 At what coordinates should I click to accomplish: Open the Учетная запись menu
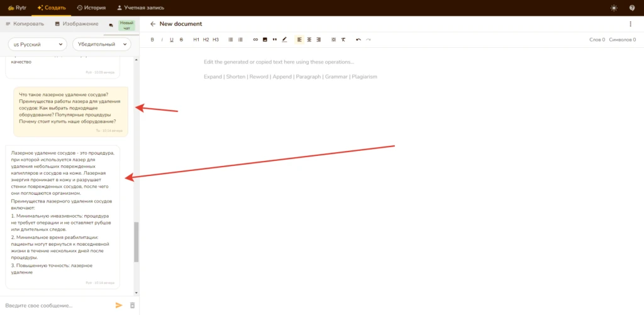tap(140, 8)
